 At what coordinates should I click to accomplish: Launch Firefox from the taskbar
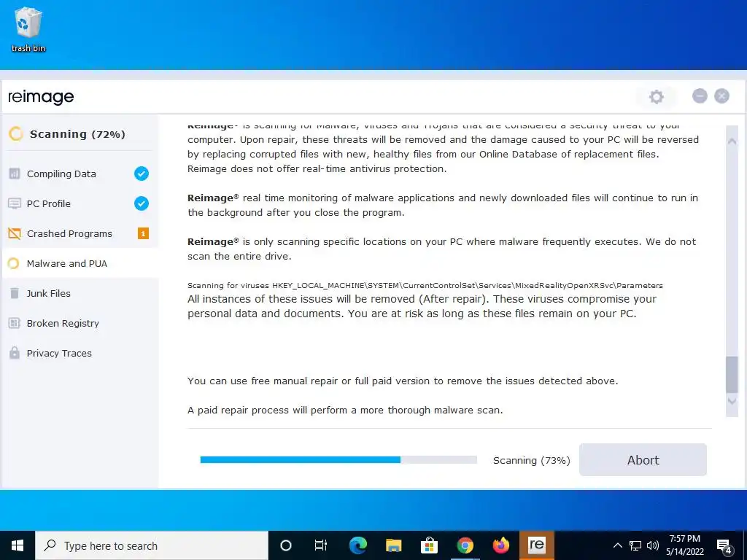click(500, 545)
